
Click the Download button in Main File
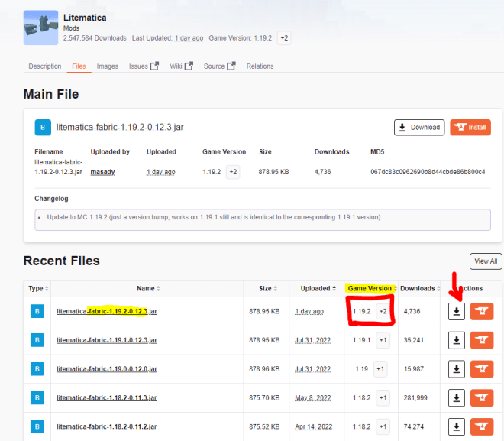click(x=419, y=128)
